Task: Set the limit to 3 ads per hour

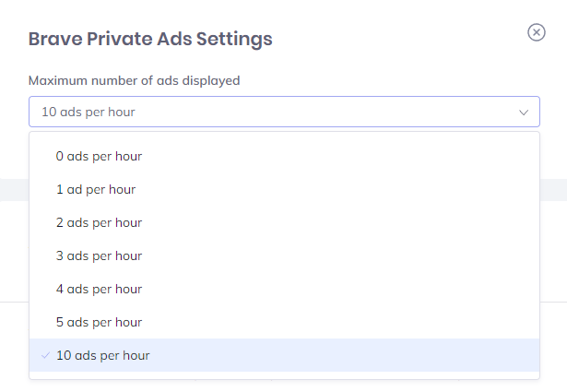Action: coord(284,256)
